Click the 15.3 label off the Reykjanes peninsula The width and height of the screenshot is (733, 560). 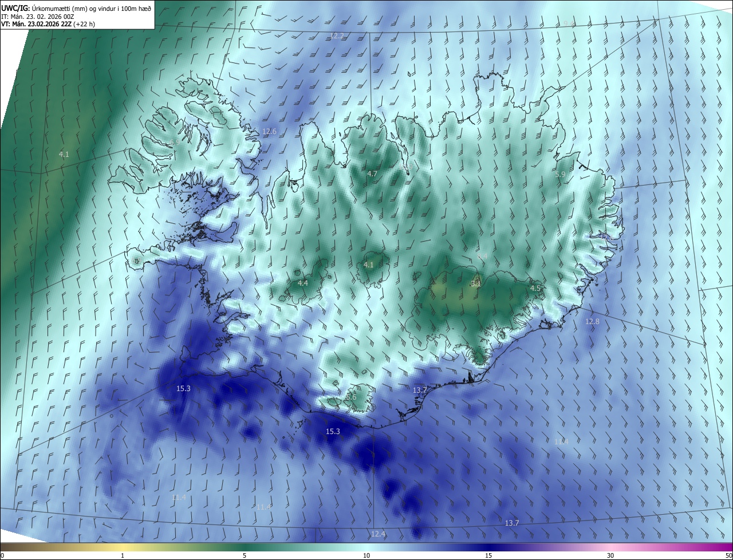[x=183, y=389]
